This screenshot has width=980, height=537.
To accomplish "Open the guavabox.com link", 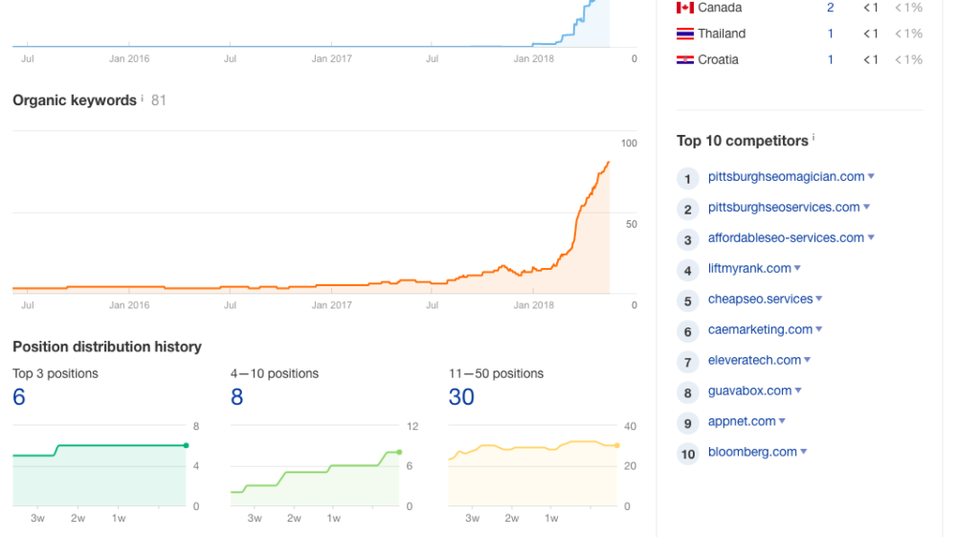I will click(750, 391).
